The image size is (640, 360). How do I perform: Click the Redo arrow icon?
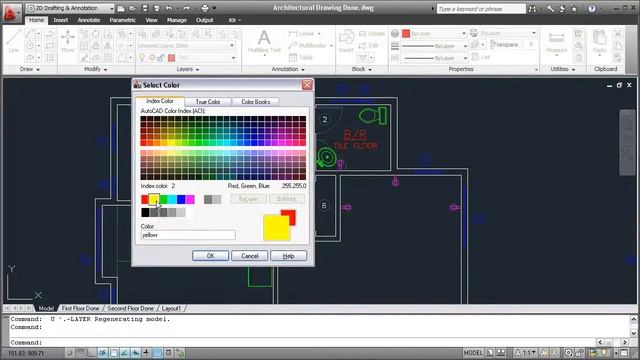coord(187,8)
